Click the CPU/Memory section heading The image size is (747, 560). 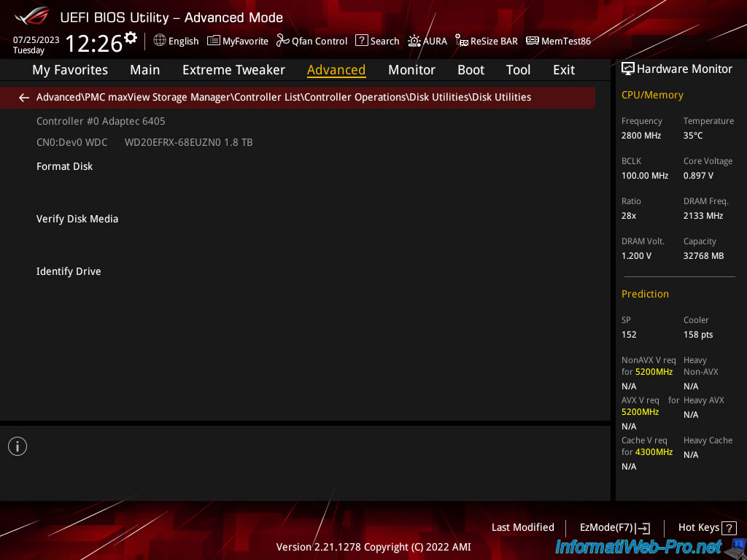pos(652,96)
